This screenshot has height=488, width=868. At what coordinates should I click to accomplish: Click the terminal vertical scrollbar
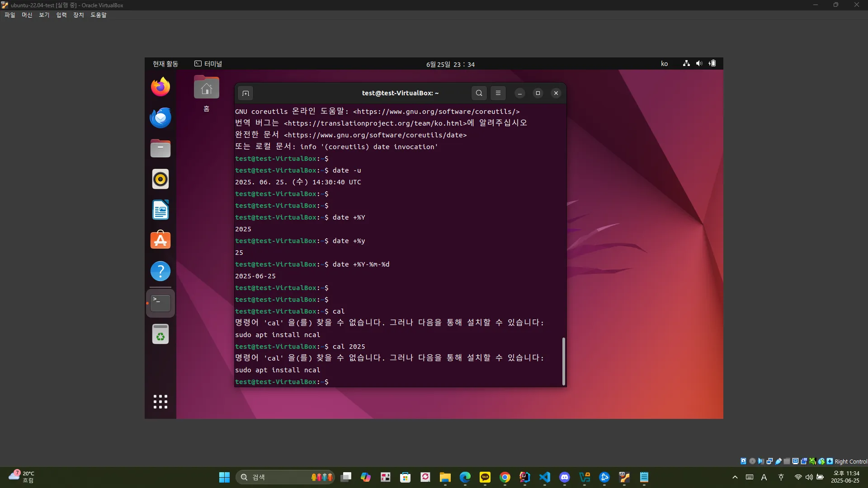[564, 361]
